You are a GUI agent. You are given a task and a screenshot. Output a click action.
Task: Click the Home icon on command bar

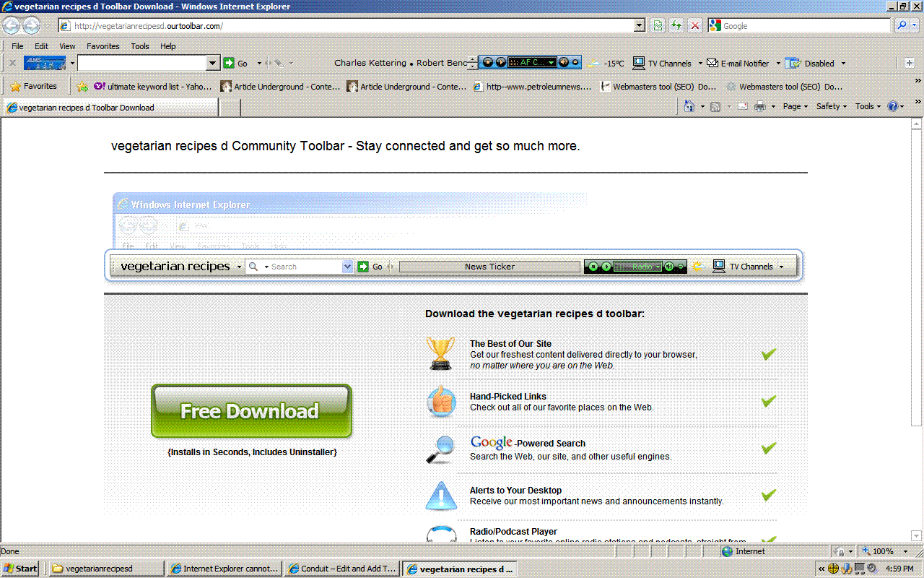[689, 106]
